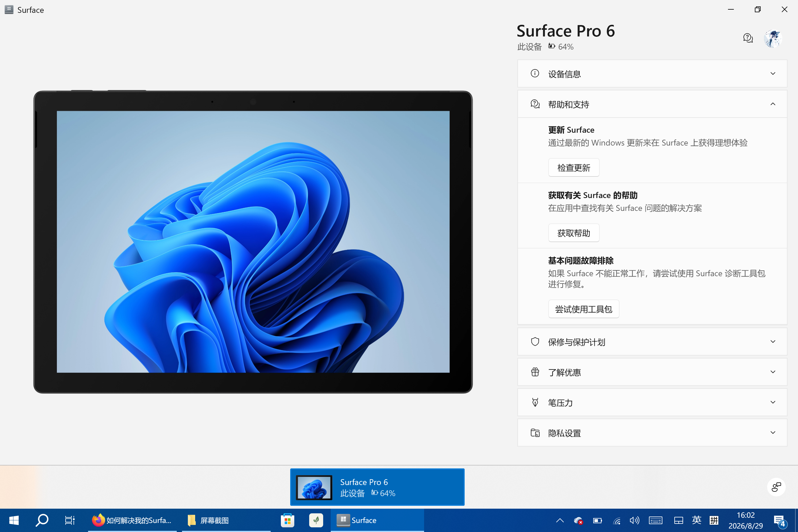This screenshot has width=798, height=532.
Task: Click the 保修与保护计划 label
Action: pos(576,342)
